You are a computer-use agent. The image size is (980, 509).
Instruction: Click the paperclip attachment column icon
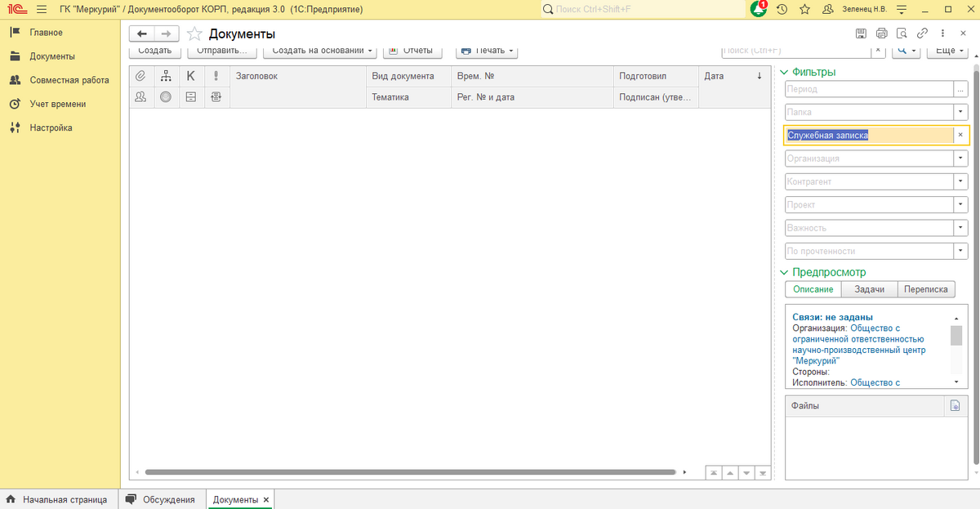pyautogui.click(x=140, y=76)
